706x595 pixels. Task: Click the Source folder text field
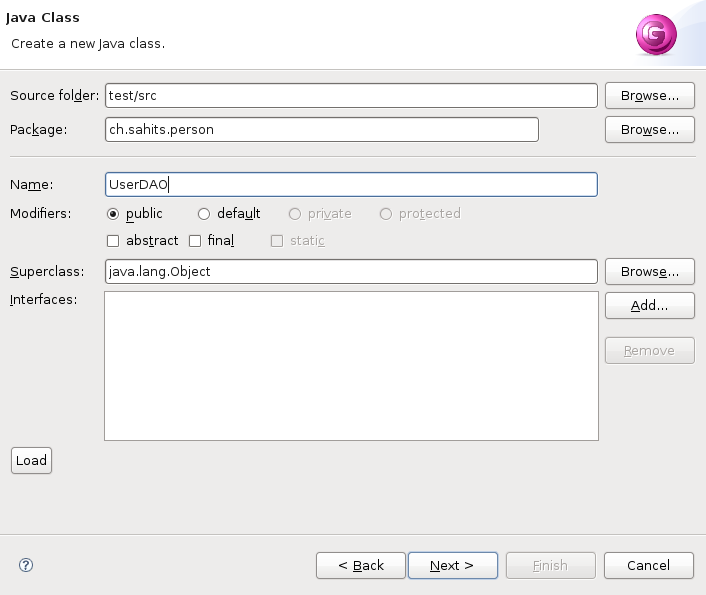coord(350,96)
